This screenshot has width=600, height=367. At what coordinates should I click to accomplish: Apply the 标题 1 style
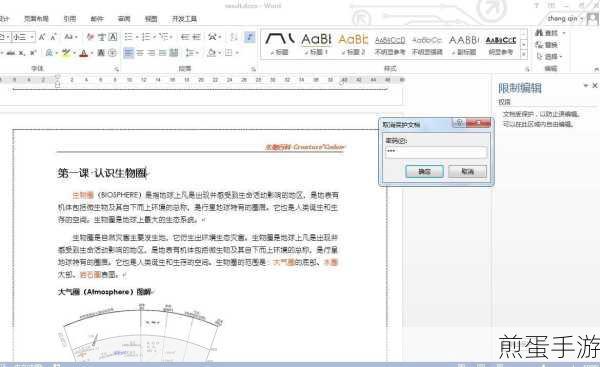(316, 44)
